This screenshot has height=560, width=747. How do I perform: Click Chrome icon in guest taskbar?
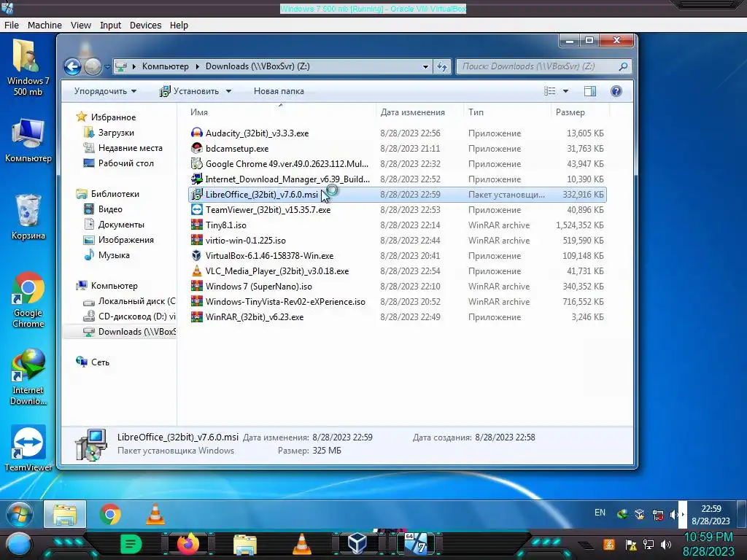(110, 514)
